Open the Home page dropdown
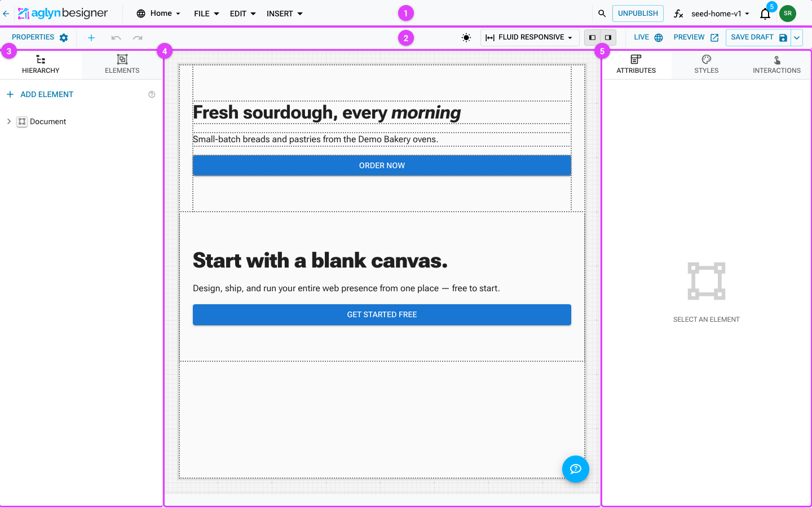 click(x=158, y=14)
